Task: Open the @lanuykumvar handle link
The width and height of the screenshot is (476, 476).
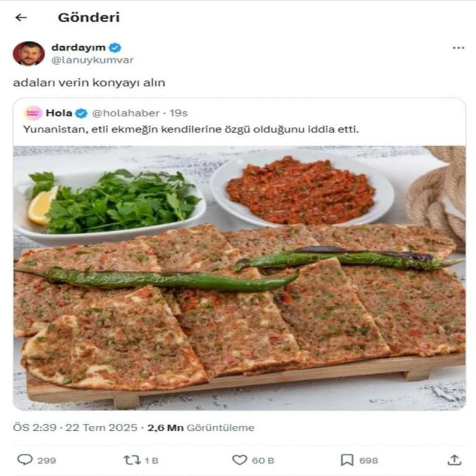Action: (x=92, y=60)
